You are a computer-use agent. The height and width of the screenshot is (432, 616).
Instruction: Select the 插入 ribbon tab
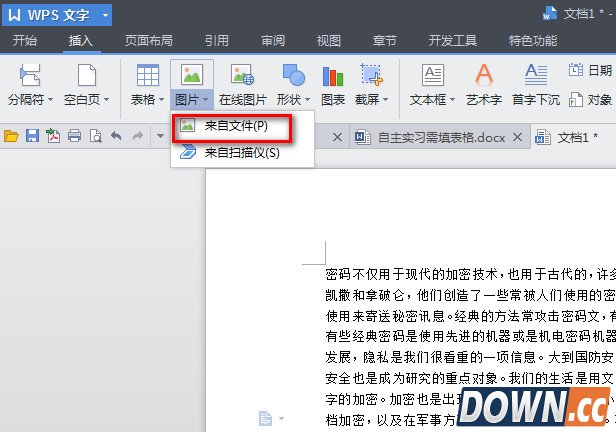click(x=81, y=40)
